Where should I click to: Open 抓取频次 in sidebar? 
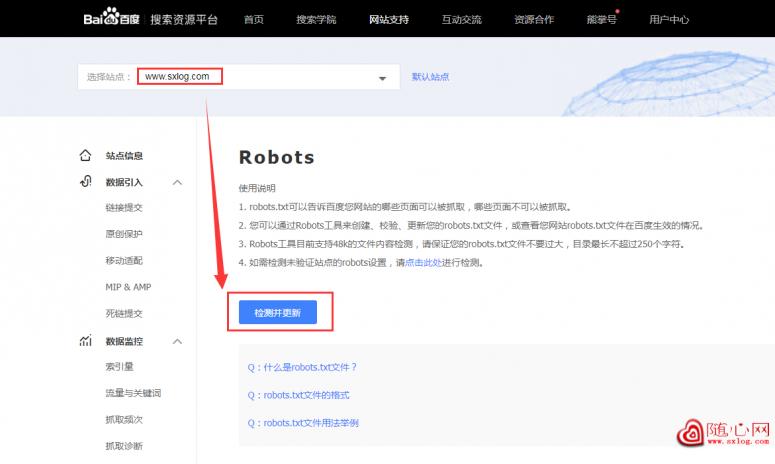pyautogui.click(x=124, y=420)
